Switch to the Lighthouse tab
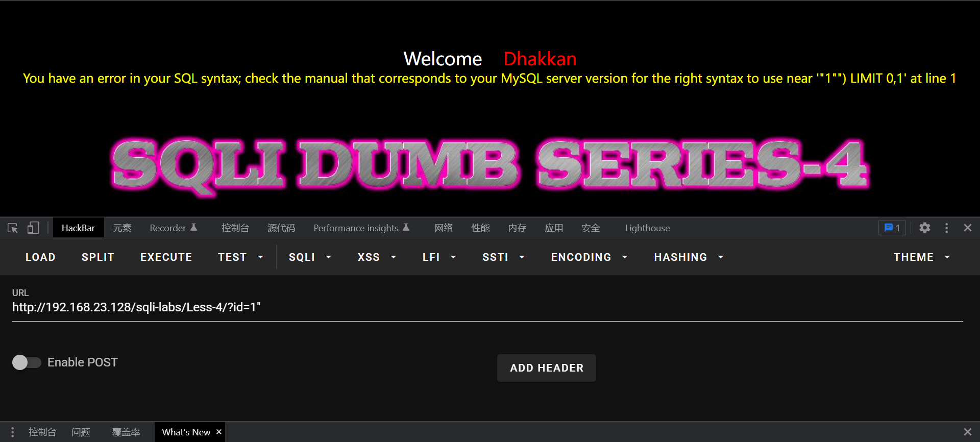The image size is (980, 442). [x=647, y=228]
